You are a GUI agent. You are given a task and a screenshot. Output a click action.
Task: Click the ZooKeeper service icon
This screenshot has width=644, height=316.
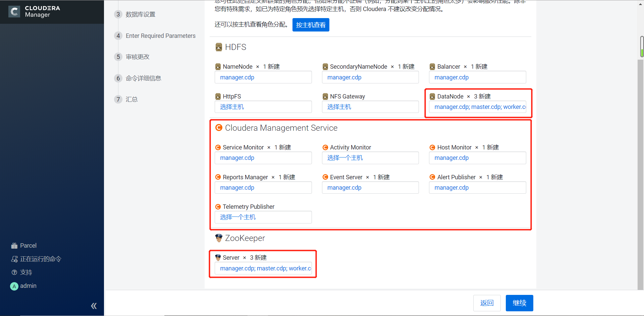point(219,238)
